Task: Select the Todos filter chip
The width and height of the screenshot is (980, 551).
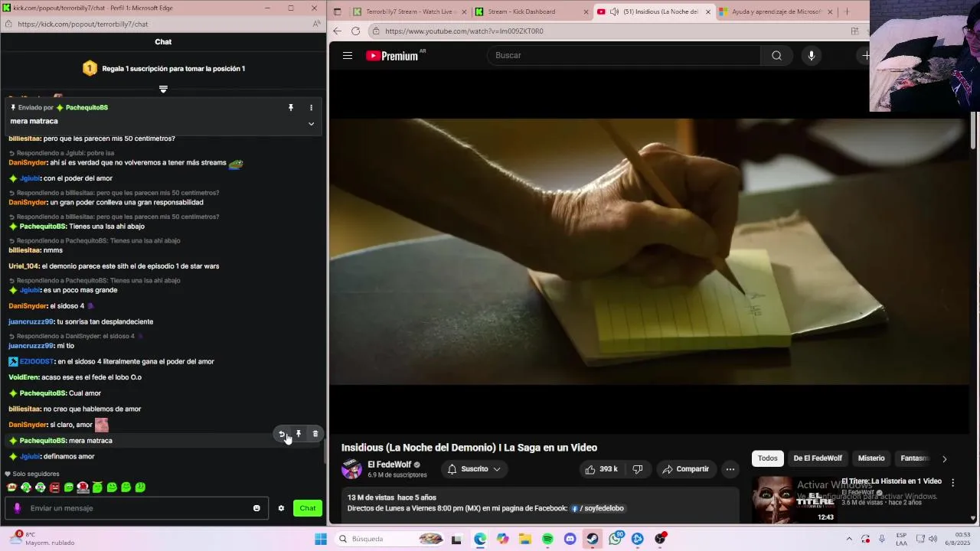Action: pyautogui.click(x=768, y=458)
